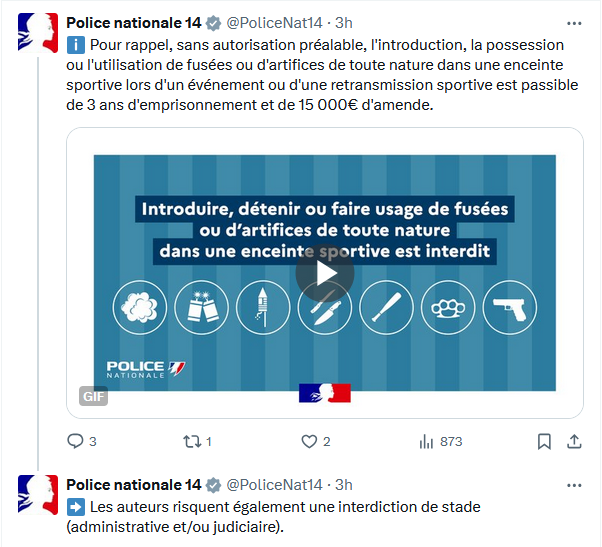Click the avatar on the second tweet
602x547 pixels.
tap(37, 497)
